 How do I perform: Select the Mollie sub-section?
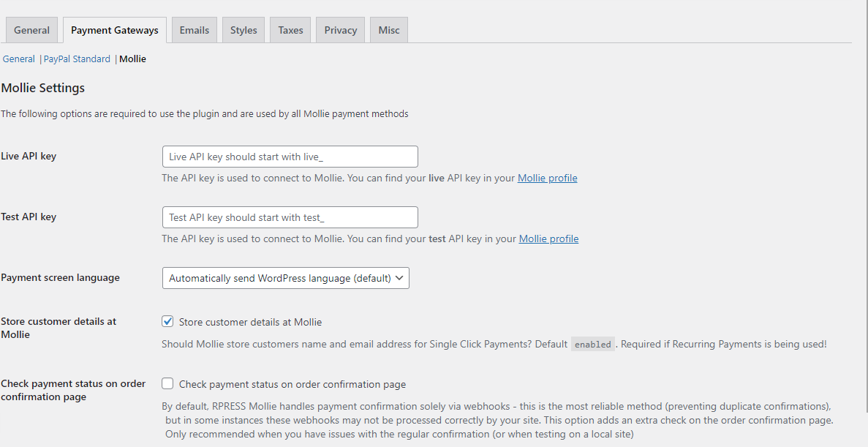click(133, 59)
